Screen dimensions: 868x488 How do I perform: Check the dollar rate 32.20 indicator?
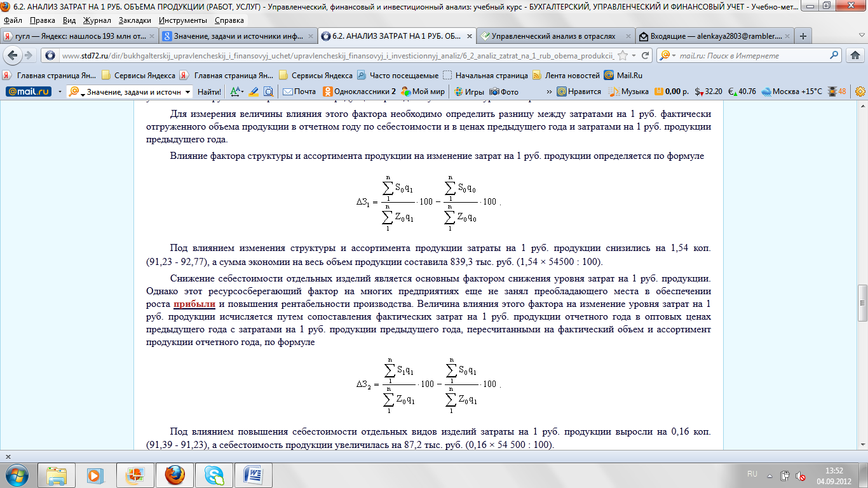(709, 91)
